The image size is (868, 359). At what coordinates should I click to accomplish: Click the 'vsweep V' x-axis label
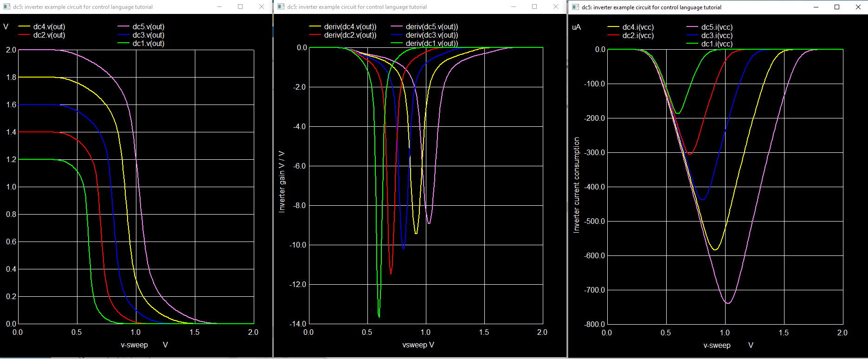tap(418, 345)
